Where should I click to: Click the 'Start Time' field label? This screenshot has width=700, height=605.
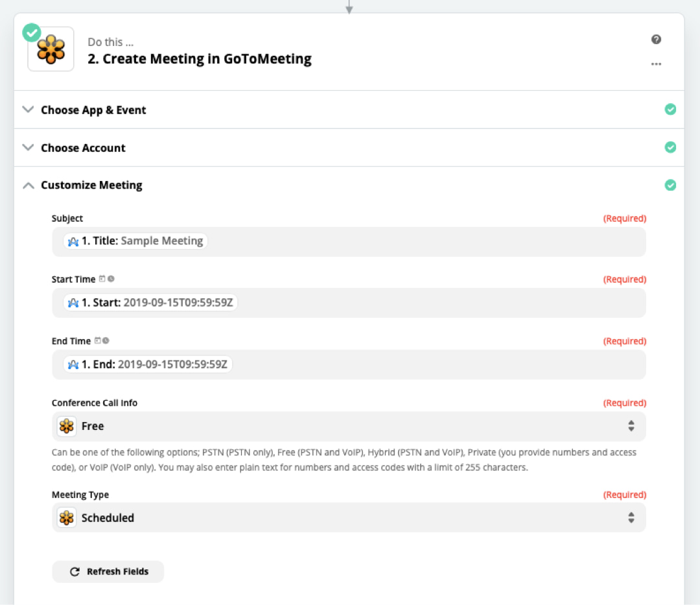coord(73,279)
